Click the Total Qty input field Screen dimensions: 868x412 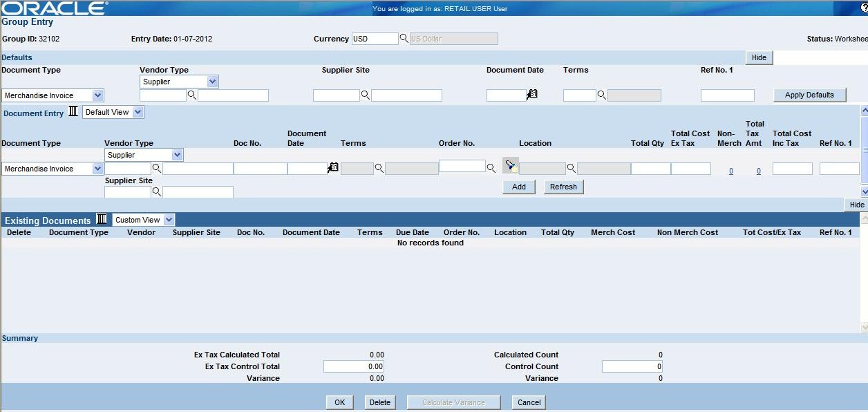651,169
